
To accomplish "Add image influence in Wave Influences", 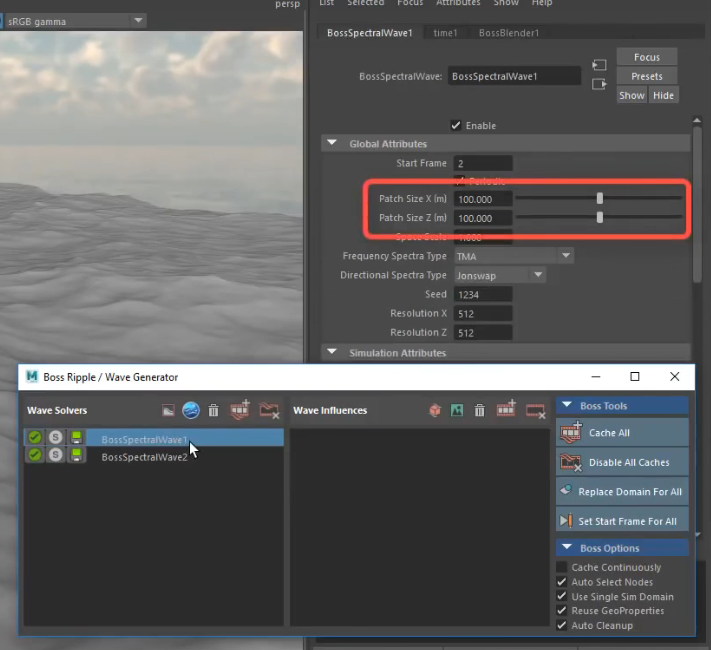I will click(457, 411).
